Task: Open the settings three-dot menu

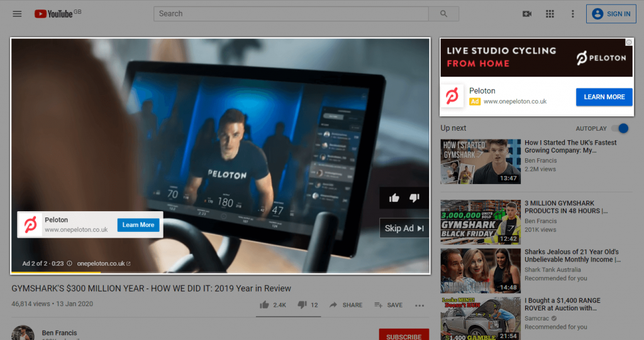Action: tap(572, 14)
